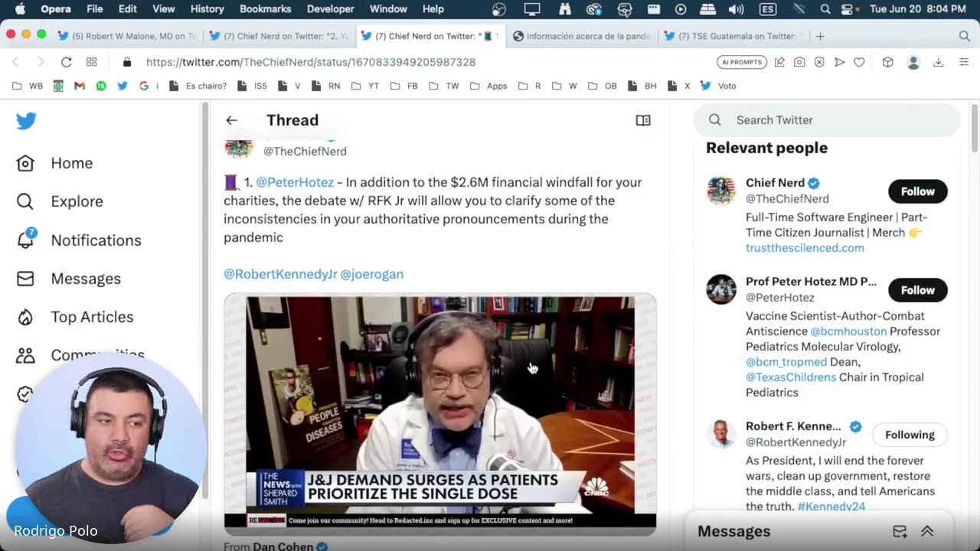Open the Speed Dial grid icon
The width and height of the screenshot is (980, 551).
[91, 62]
